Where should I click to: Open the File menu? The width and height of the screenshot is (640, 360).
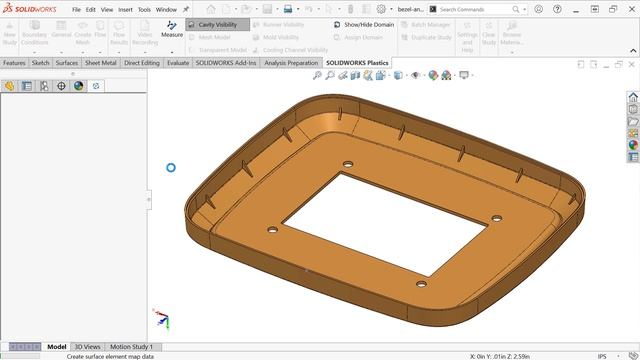[x=76, y=9]
